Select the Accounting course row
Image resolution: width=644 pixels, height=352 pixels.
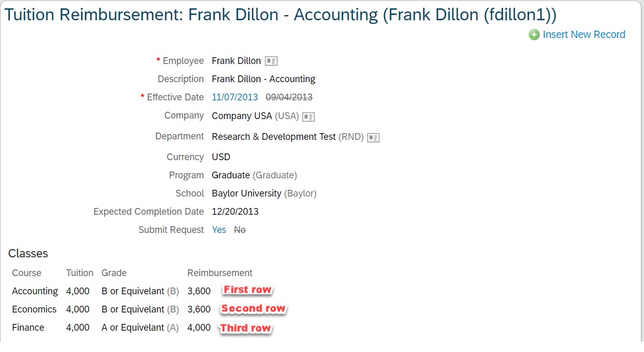click(x=111, y=291)
